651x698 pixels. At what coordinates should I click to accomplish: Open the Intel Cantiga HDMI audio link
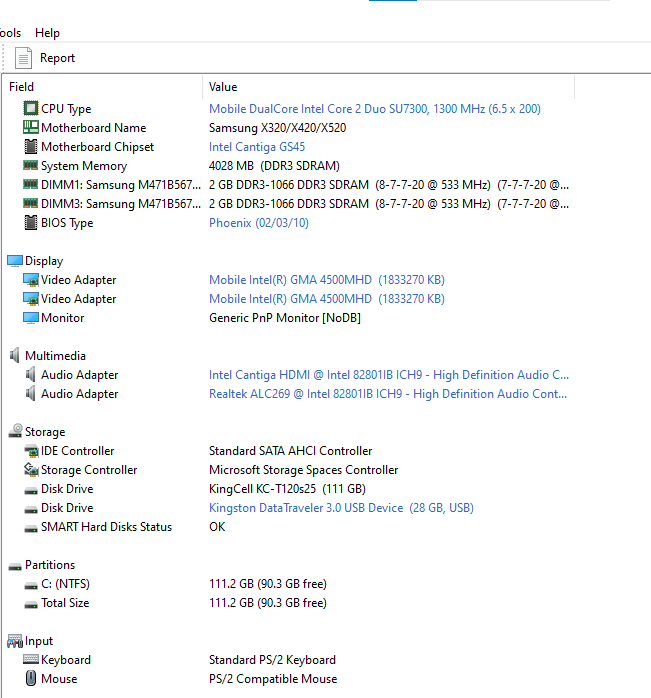click(x=389, y=375)
